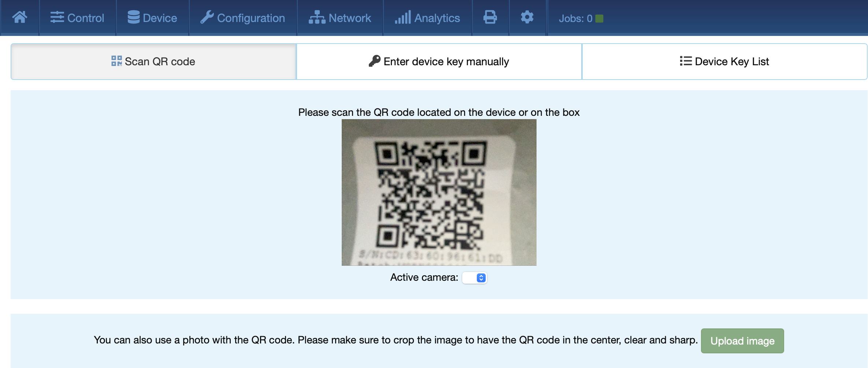
Task: Click the green Jobs status indicator
Action: pos(599,18)
